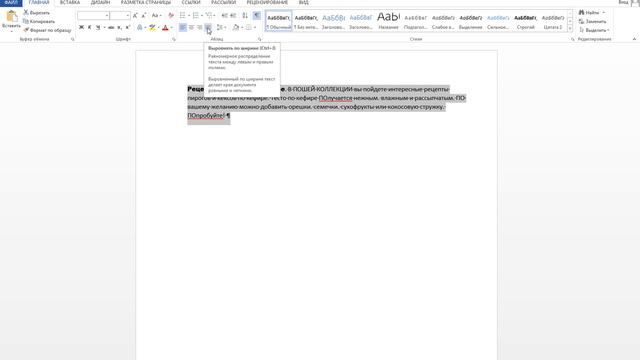Align text to the left
The width and height of the screenshot is (640, 360).
[182, 27]
